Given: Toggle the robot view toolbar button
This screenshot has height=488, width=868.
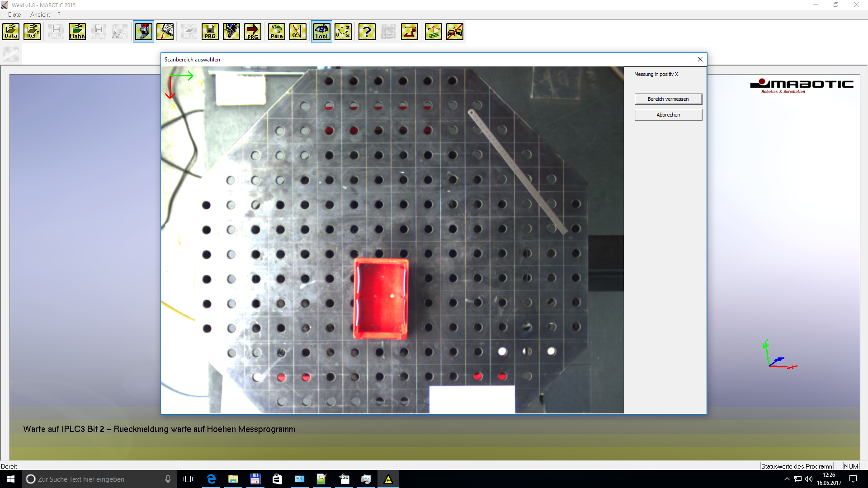Looking at the screenshot, I should (x=143, y=32).
